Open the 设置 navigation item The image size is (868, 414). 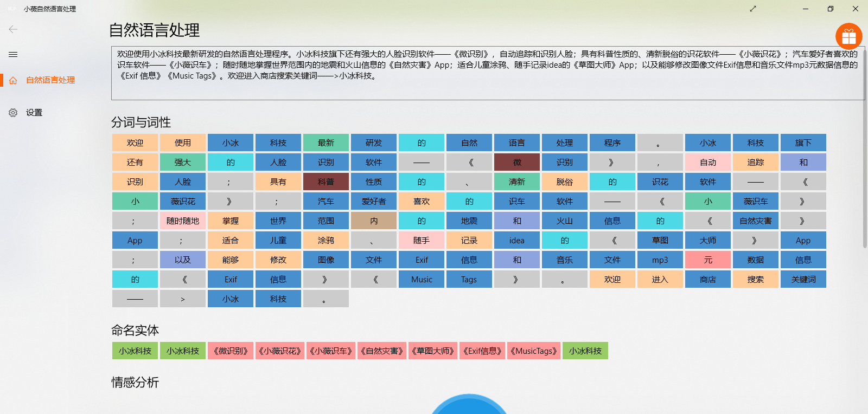34,113
